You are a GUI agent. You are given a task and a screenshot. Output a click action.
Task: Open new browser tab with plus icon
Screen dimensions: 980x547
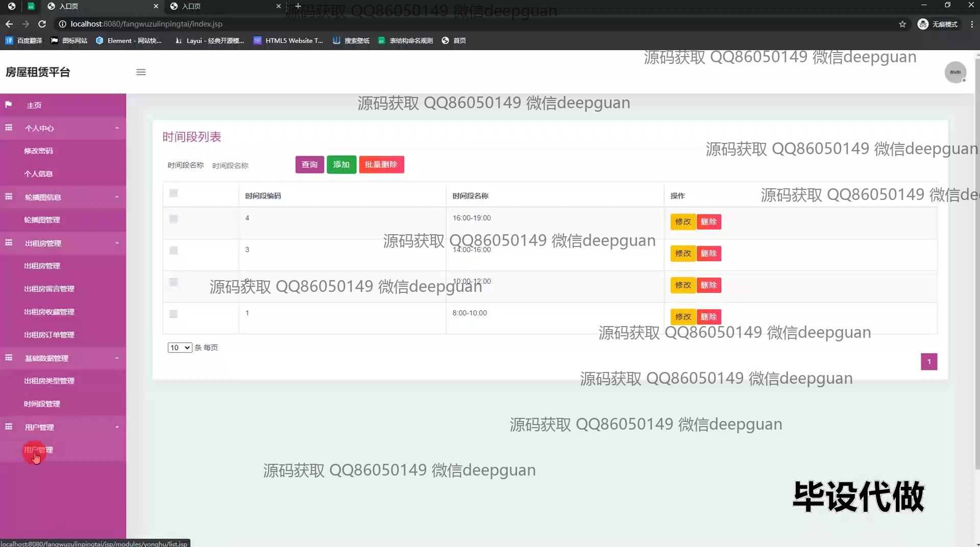click(298, 6)
